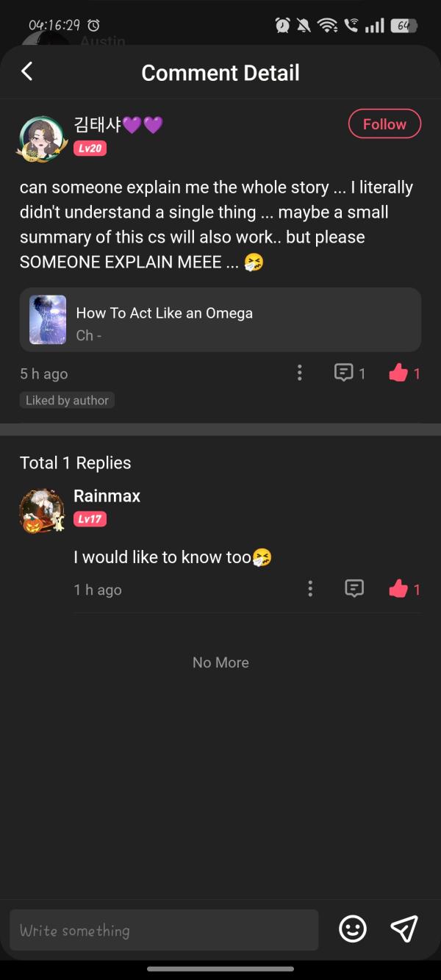Reply to Rainmax's comment via bubble icon
The height and width of the screenshot is (980, 441).
pyautogui.click(x=354, y=589)
